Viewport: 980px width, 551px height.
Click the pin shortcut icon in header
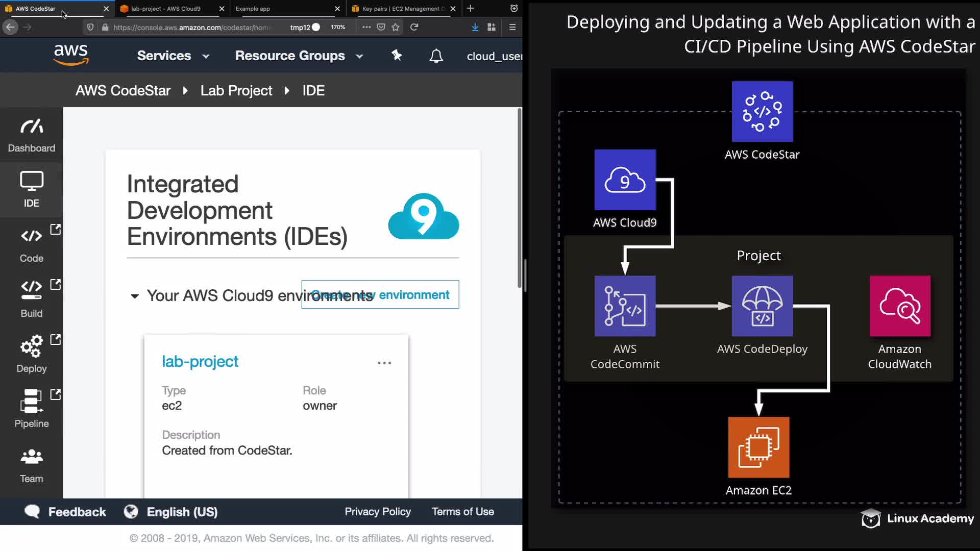[397, 56]
